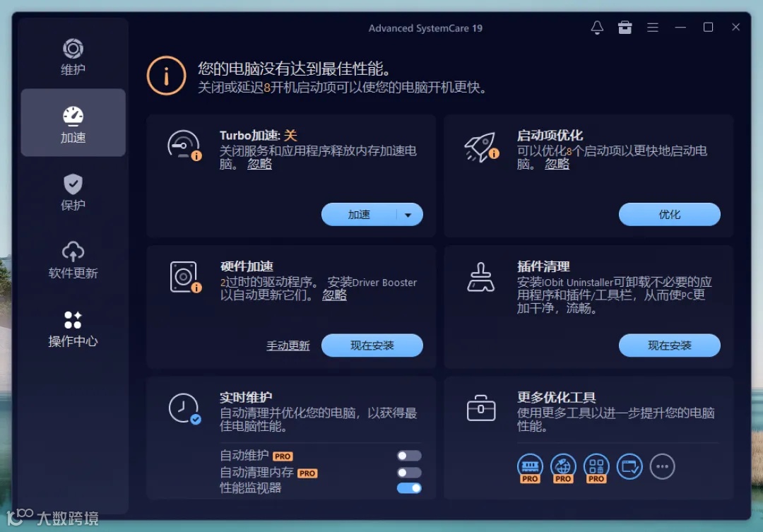Viewport: 763px width, 532px height.
Task: Click 忽略 link in Turbo加速 card
Action: point(259,164)
